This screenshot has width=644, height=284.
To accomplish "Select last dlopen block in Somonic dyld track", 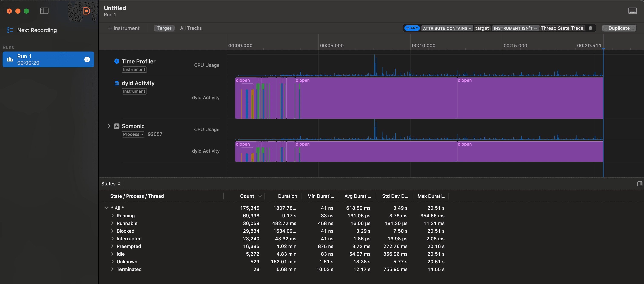I will click(530, 152).
